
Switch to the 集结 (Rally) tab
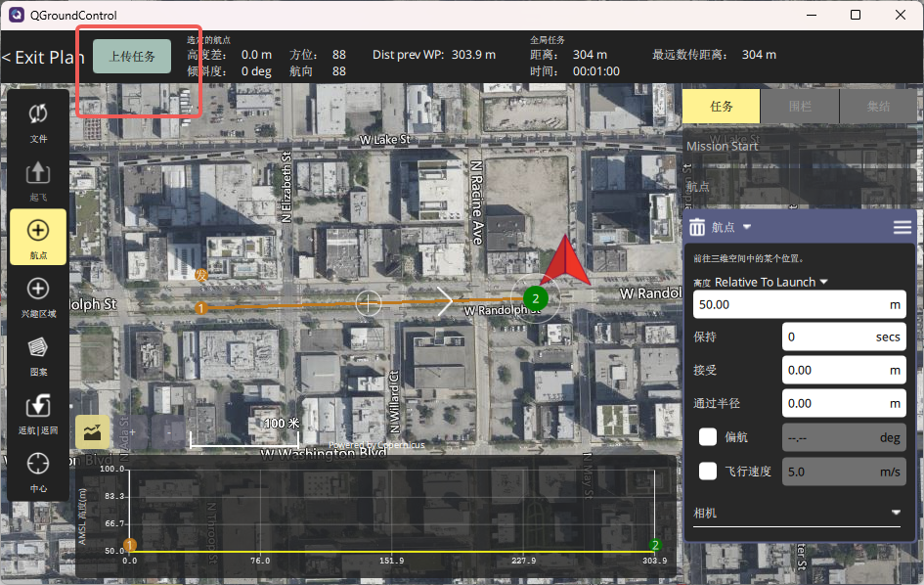point(878,107)
